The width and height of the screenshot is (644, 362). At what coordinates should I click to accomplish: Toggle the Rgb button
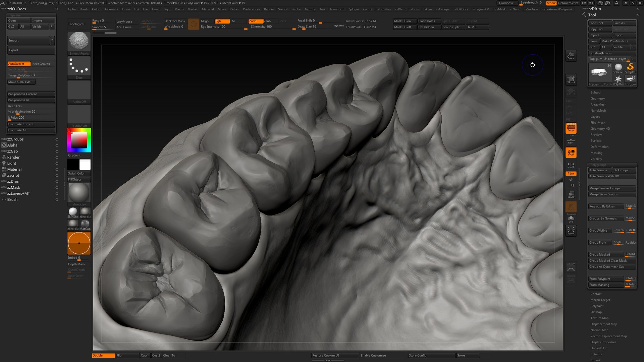[222, 21]
